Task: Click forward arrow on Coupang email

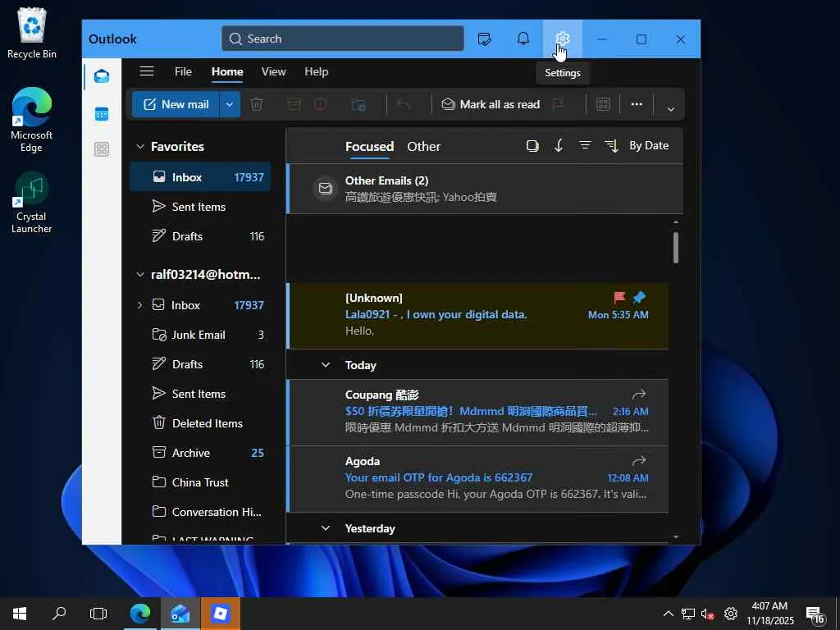Action: [638, 395]
